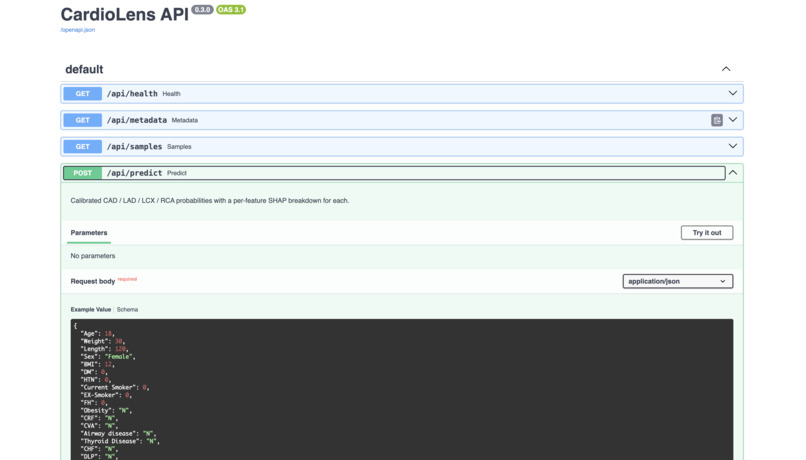
Task: Collapse the default section chevron
Action: click(726, 69)
